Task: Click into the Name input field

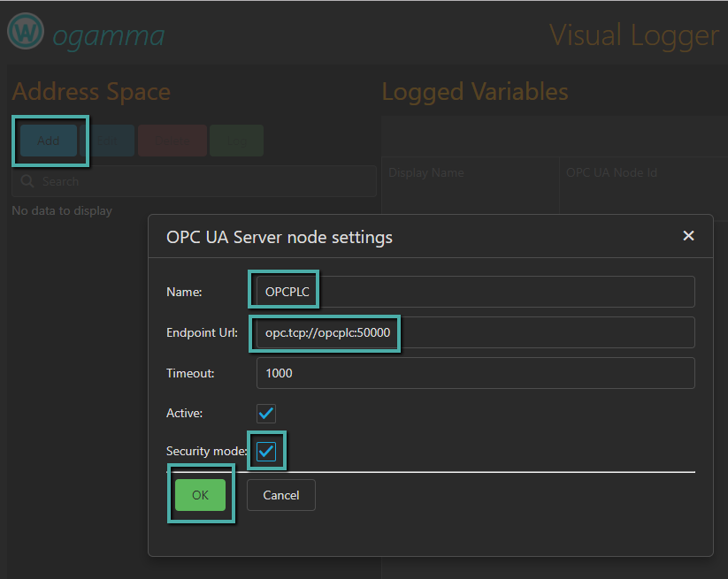Action: tap(475, 292)
